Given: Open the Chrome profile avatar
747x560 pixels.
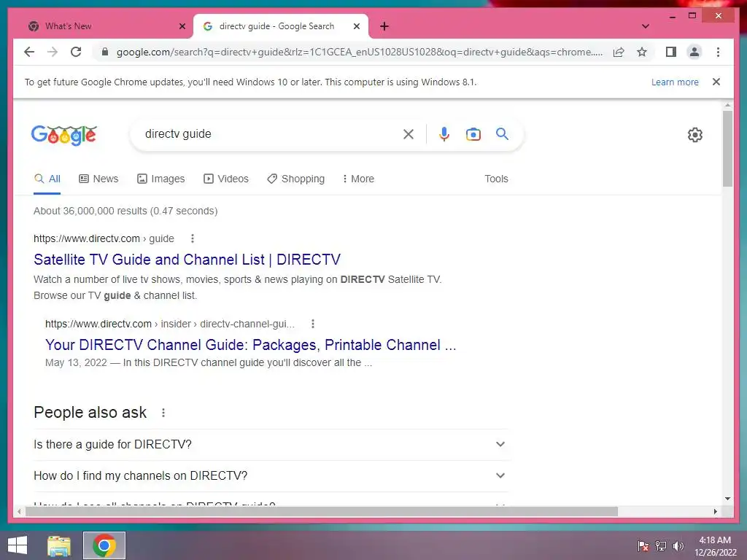Looking at the screenshot, I should (x=694, y=52).
